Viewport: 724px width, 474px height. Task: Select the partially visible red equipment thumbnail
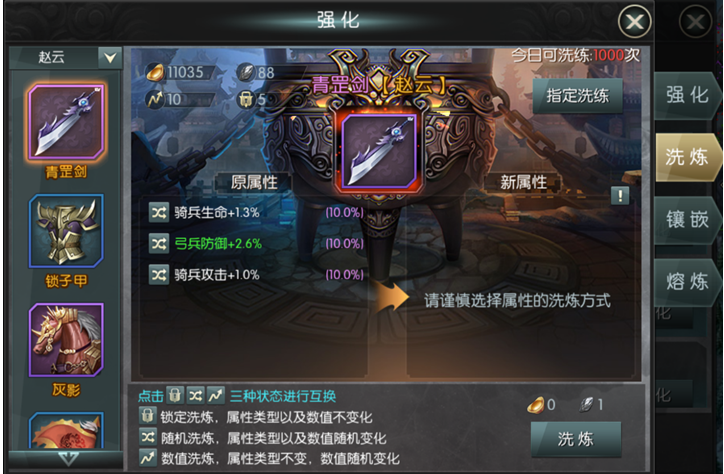click(x=66, y=430)
